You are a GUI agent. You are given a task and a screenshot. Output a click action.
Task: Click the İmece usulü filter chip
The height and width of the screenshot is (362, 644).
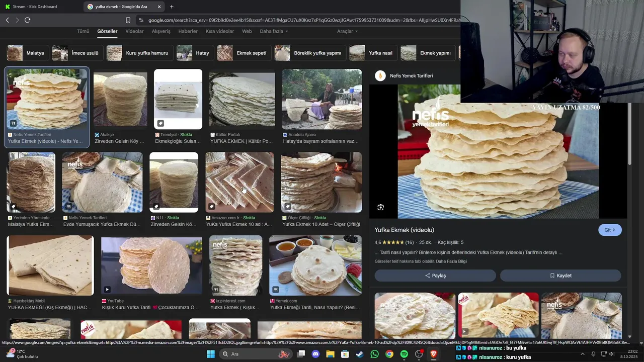tap(77, 53)
